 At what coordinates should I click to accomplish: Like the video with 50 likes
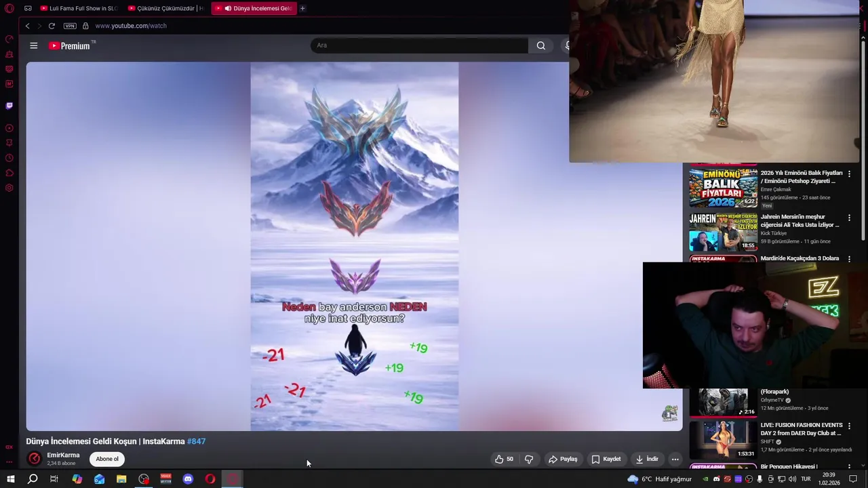point(504,459)
